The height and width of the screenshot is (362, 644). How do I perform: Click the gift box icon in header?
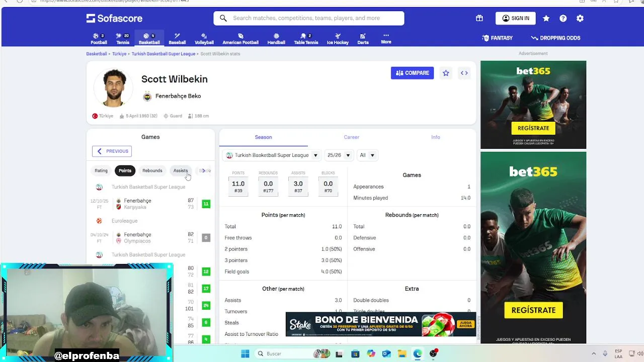[x=479, y=18]
